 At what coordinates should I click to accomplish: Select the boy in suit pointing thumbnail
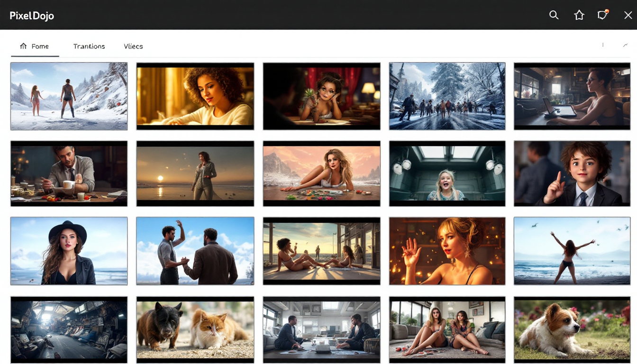click(572, 173)
